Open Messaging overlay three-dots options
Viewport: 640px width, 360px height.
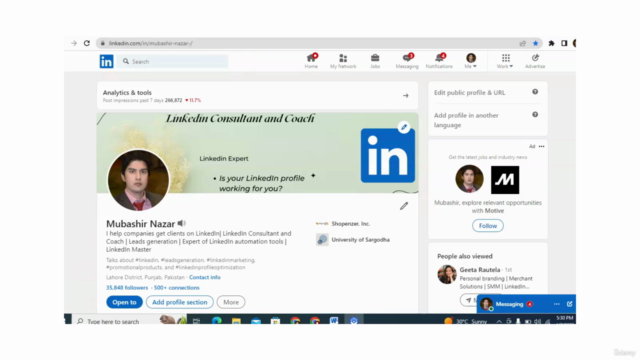[x=557, y=304]
